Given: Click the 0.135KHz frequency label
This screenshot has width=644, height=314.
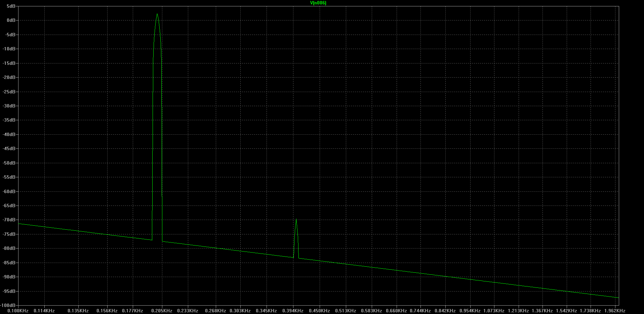Looking at the screenshot, I should point(78,311).
